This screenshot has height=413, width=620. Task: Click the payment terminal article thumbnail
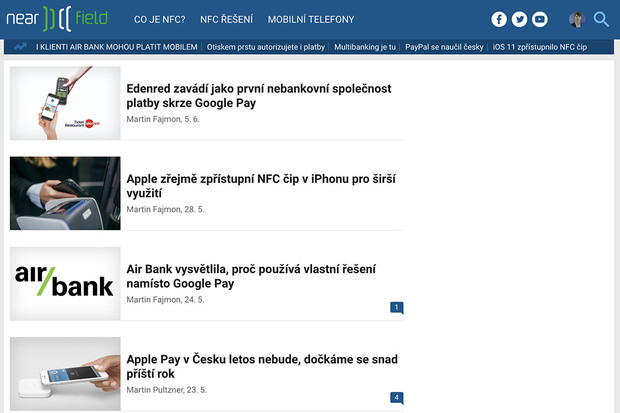point(65,193)
